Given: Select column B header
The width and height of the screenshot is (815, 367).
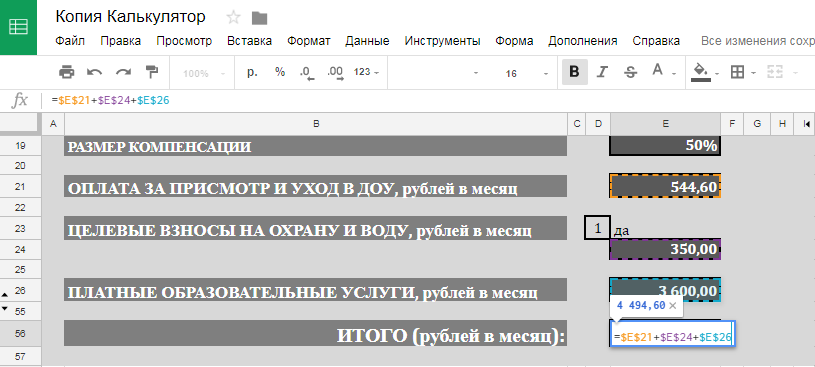Looking at the screenshot, I should pyautogui.click(x=316, y=124).
